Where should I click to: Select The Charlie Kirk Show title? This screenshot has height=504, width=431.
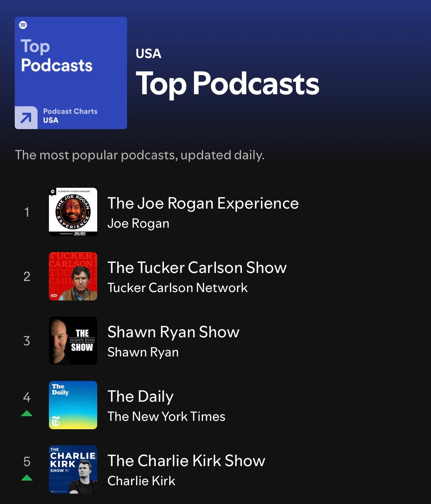[186, 461]
